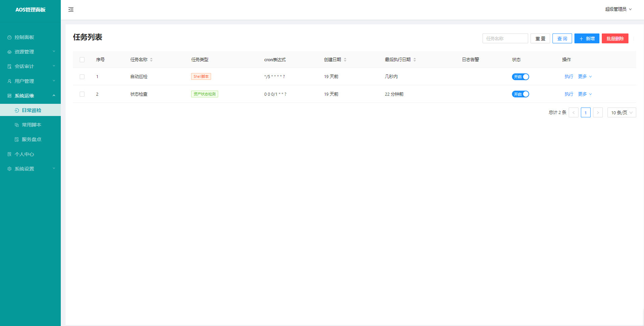Open 更多 dropdown for 自动巡检 row

585,77
